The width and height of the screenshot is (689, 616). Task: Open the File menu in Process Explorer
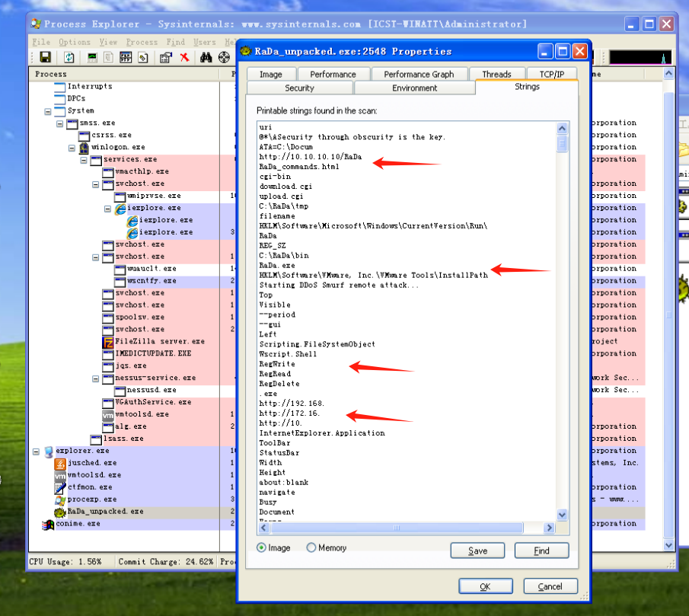41,42
